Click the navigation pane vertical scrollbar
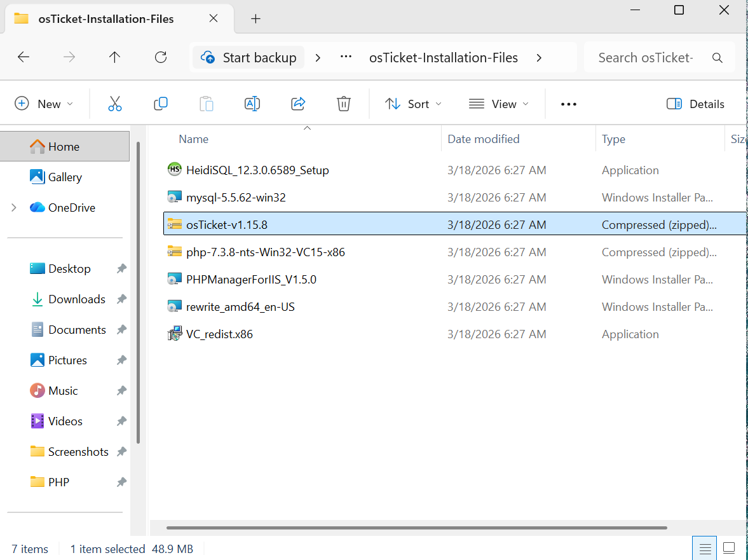Screen dimensions: 748x560 pyautogui.click(x=139, y=292)
